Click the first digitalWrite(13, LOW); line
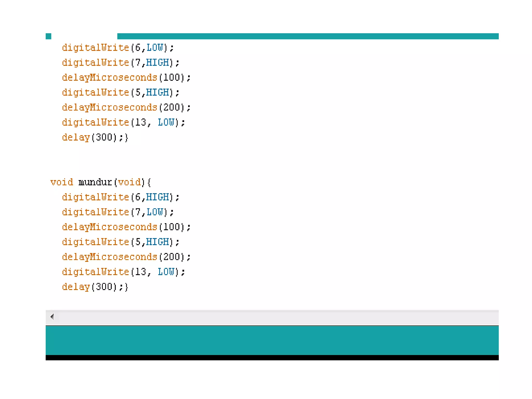This screenshot has width=532, height=399. [x=123, y=122]
